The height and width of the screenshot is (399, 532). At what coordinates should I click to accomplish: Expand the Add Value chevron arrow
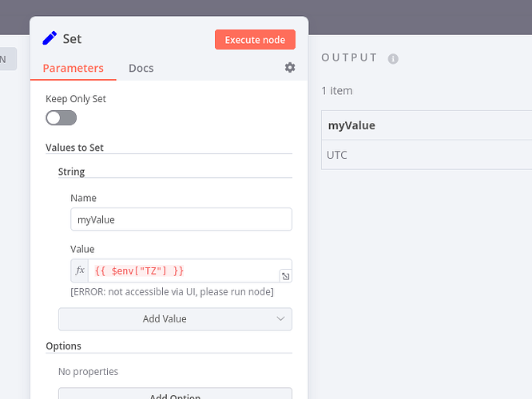(280, 319)
